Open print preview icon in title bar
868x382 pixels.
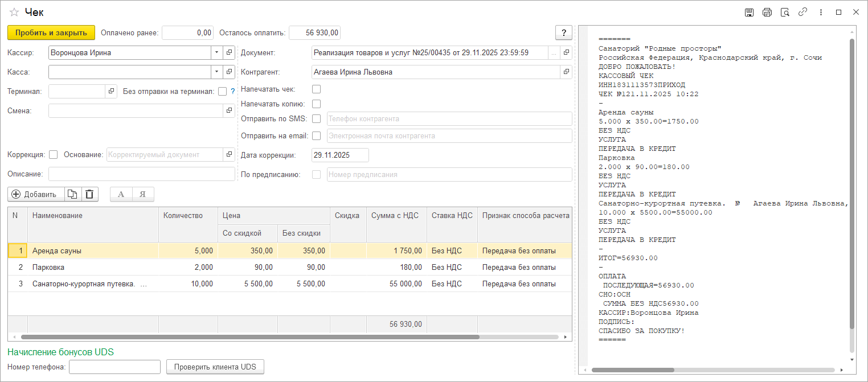(x=785, y=13)
